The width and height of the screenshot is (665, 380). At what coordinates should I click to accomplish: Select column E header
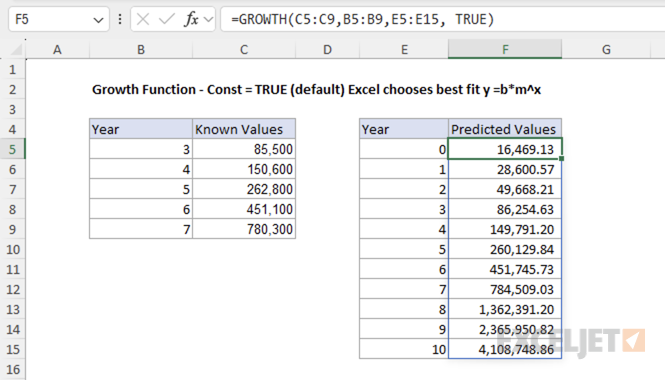click(404, 50)
